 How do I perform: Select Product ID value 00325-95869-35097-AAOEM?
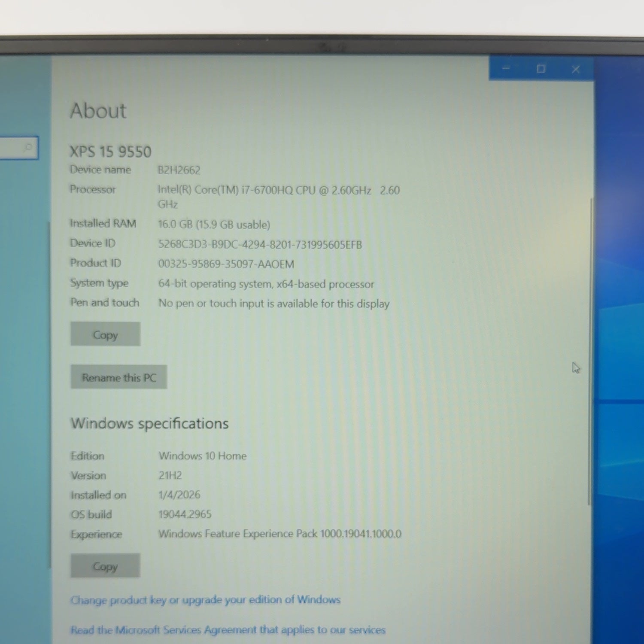coord(226,264)
